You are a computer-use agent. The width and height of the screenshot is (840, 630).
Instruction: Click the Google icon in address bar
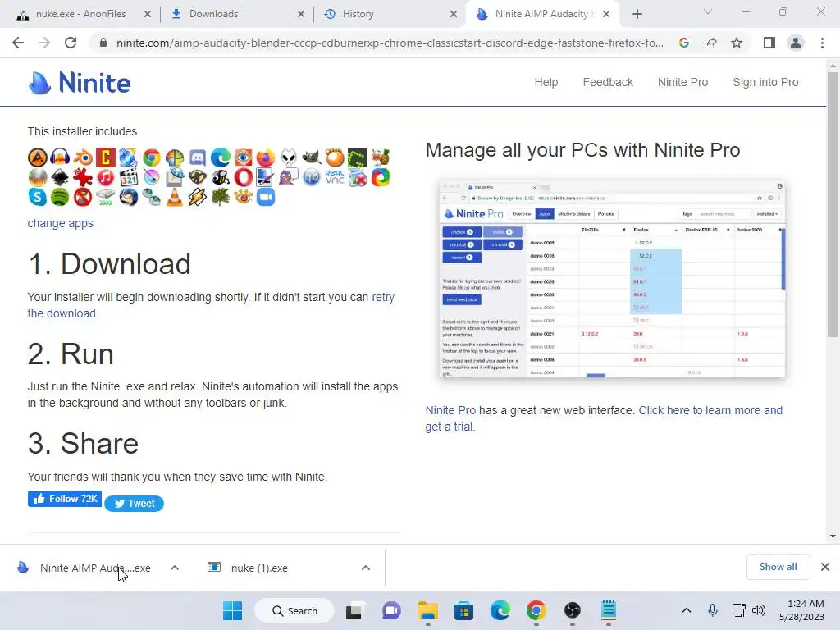click(683, 43)
